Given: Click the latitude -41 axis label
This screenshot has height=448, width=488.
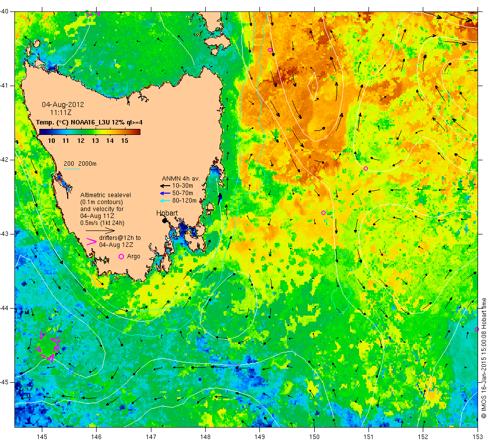Looking at the screenshot, I should tap(4, 86).
